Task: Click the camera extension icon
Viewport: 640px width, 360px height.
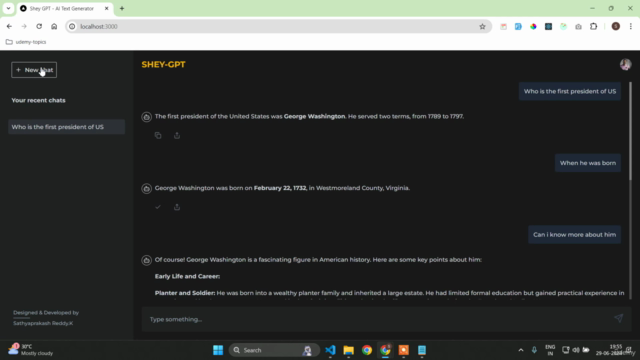Action: (578, 27)
